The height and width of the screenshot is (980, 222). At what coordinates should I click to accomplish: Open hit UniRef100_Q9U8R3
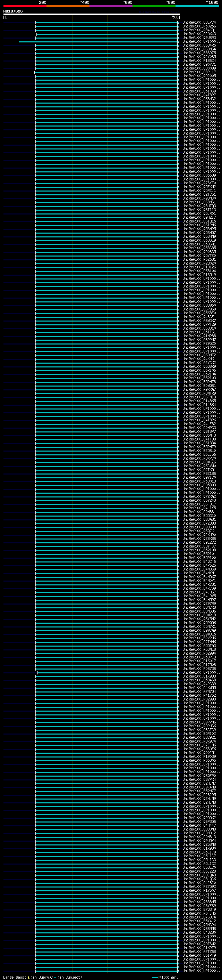tap(199, 38)
